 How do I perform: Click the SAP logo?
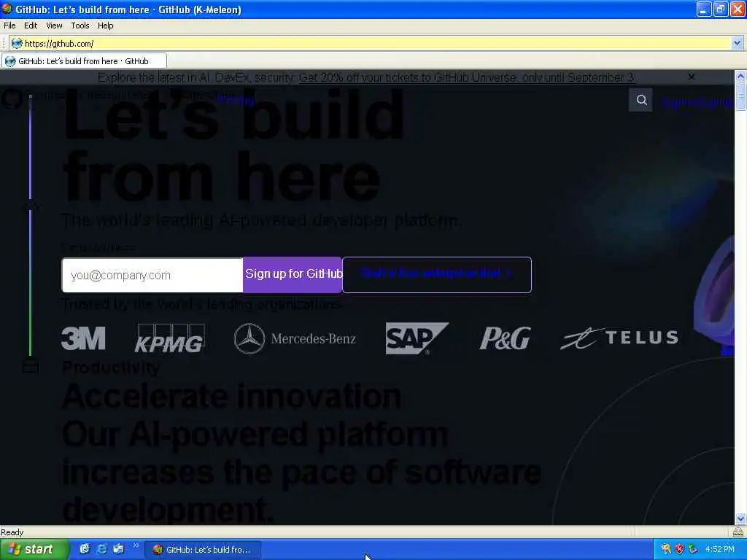(x=417, y=338)
